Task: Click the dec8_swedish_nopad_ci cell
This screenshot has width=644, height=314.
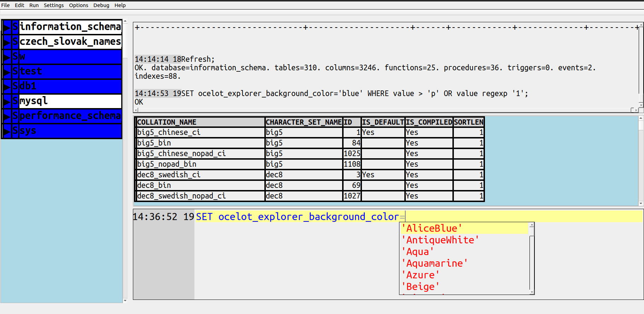Action: coord(200,196)
